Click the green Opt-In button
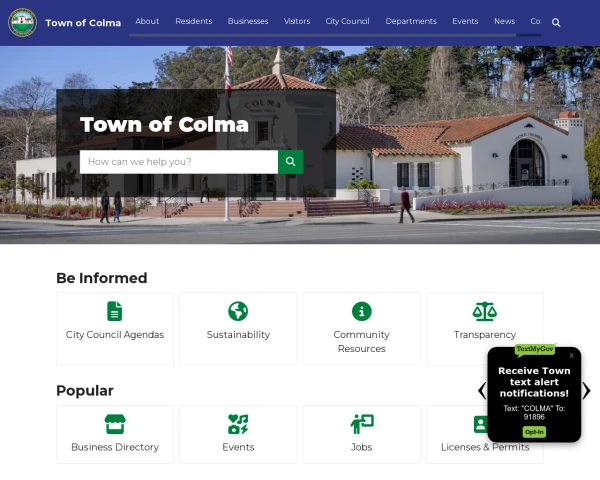Viewport: 600px width, 480px height. (534, 432)
